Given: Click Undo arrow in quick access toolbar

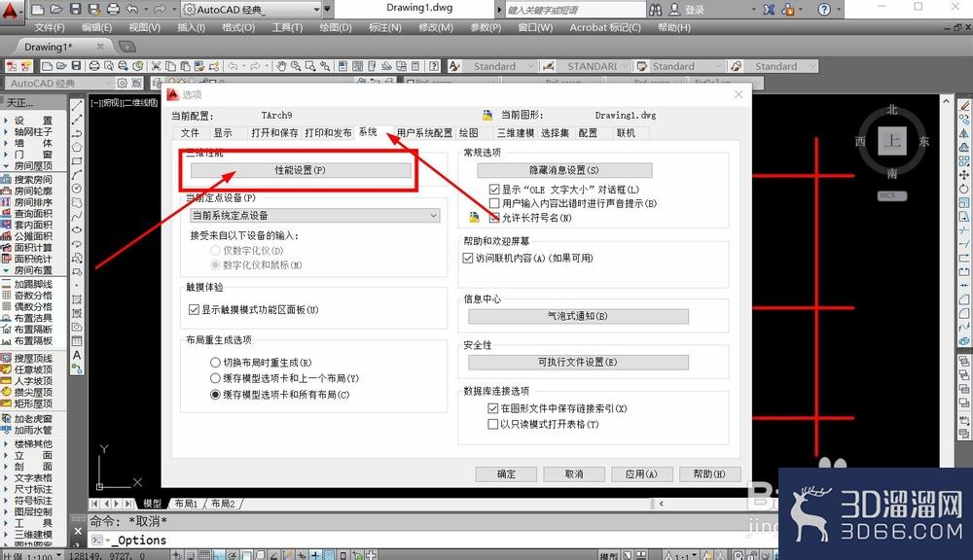Looking at the screenshot, I should click(x=131, y=10).
